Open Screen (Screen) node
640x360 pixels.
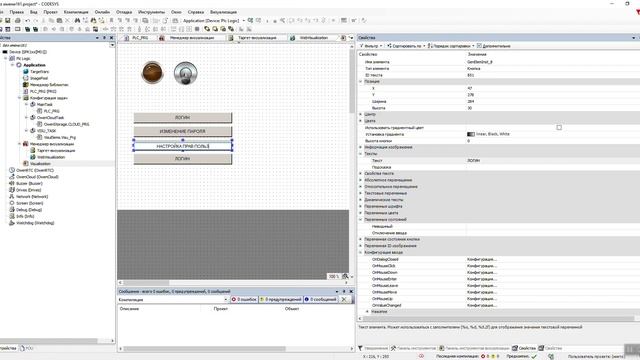pos(29,203)
